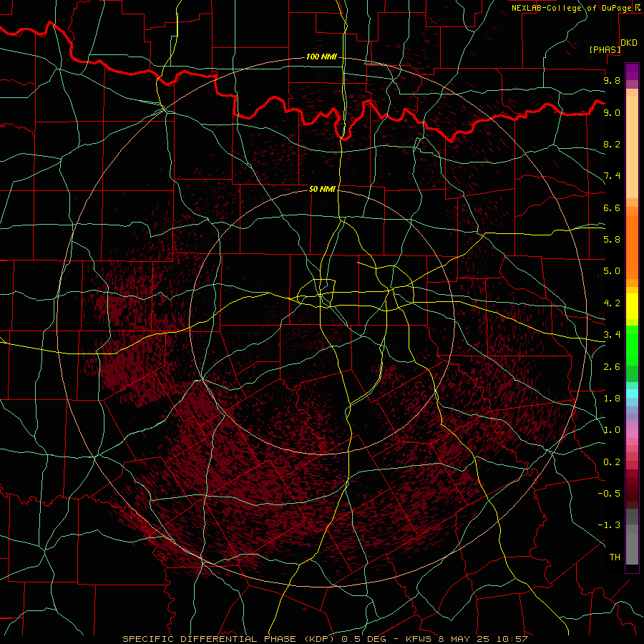
Task: Click the 6.6 scale value
Action: pos(612,208)
